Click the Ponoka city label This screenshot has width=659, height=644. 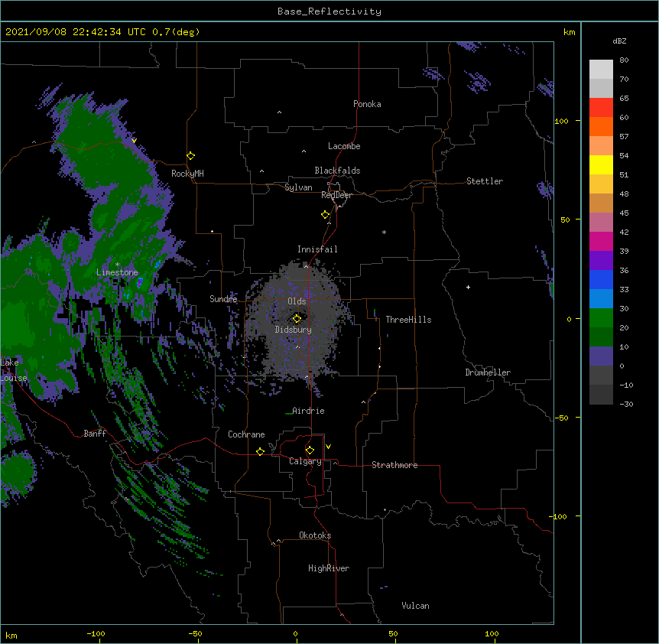[x=367, y=104]
